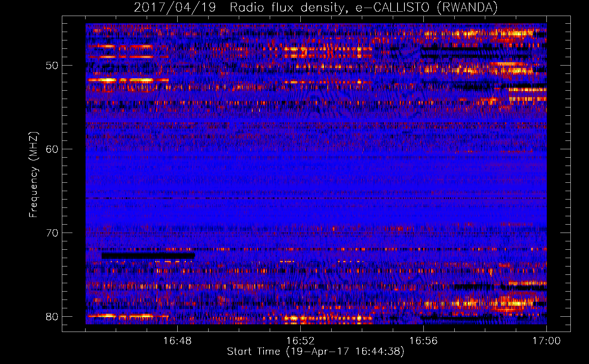Click the 16:48 time tick label

coord(177,341)
